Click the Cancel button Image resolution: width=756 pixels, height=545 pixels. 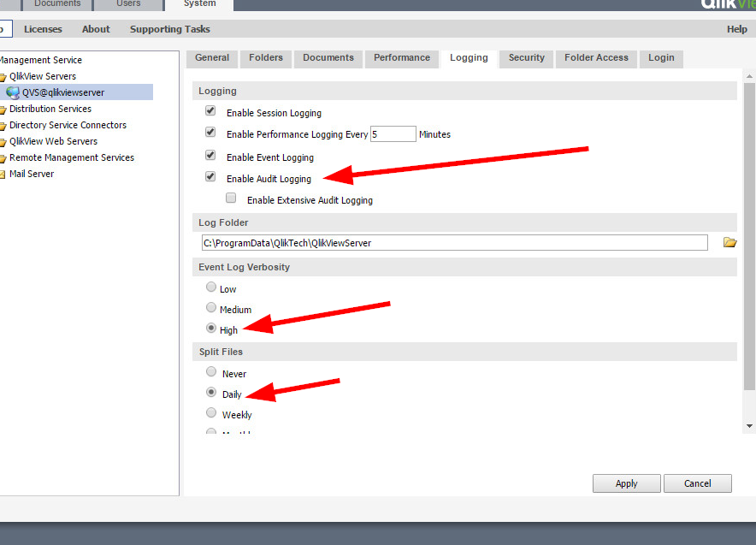click(x=697, y=483)
